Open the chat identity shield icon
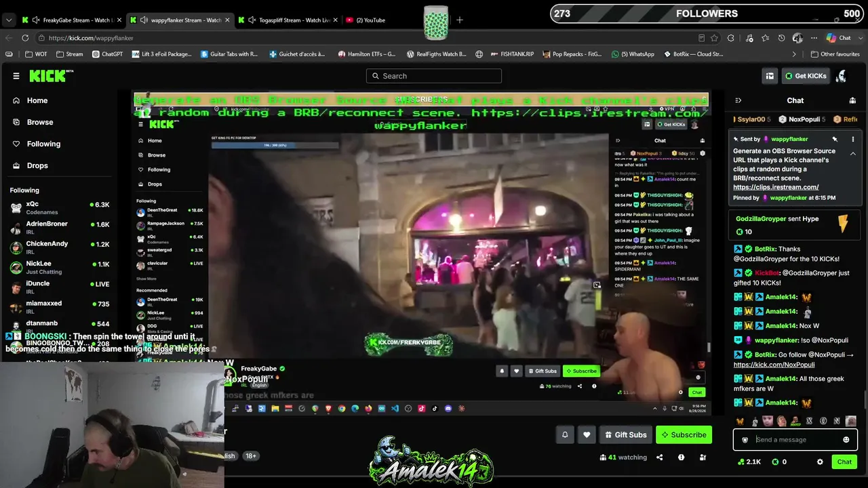The width and height of the screenshot is (868, 488). pos(745,440)
